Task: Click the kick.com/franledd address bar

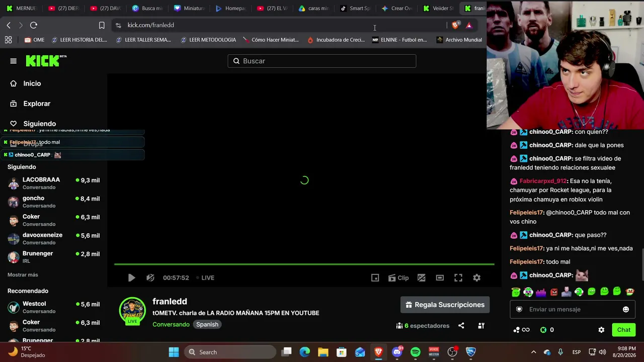Action: tap(279, 25)
